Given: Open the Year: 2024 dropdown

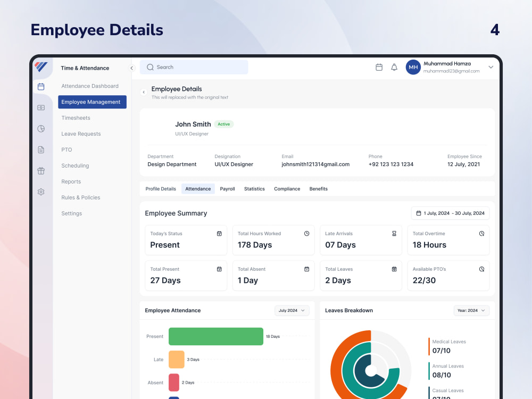Looking at the screenshot, I should point(471,311).
